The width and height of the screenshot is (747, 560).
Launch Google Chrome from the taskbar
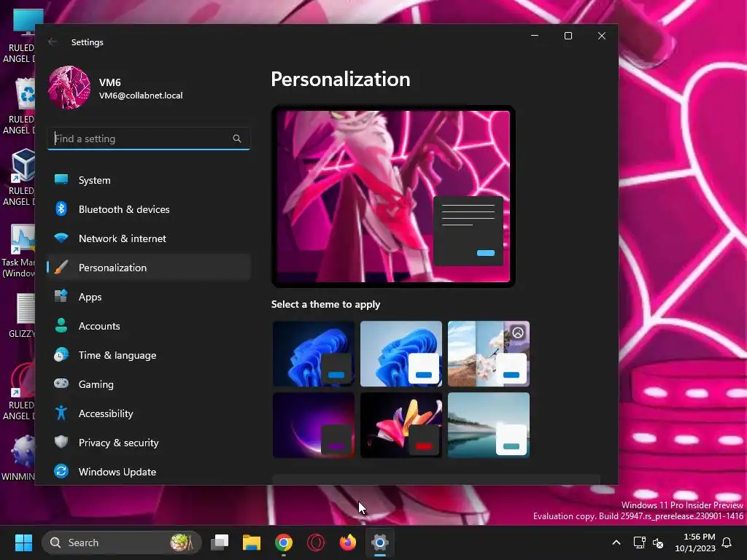pyautogui.click(x=284, y=542)
